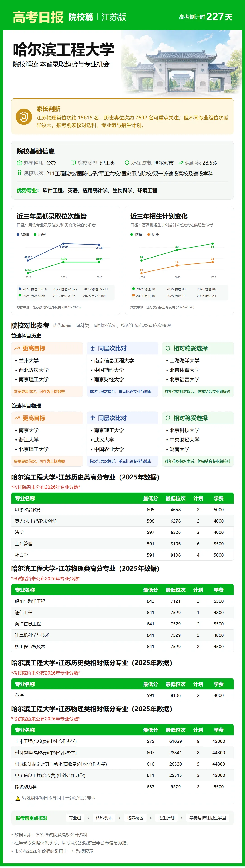Click the 思想政治教育 row name

pyautogui.click(x=28, y=509)
